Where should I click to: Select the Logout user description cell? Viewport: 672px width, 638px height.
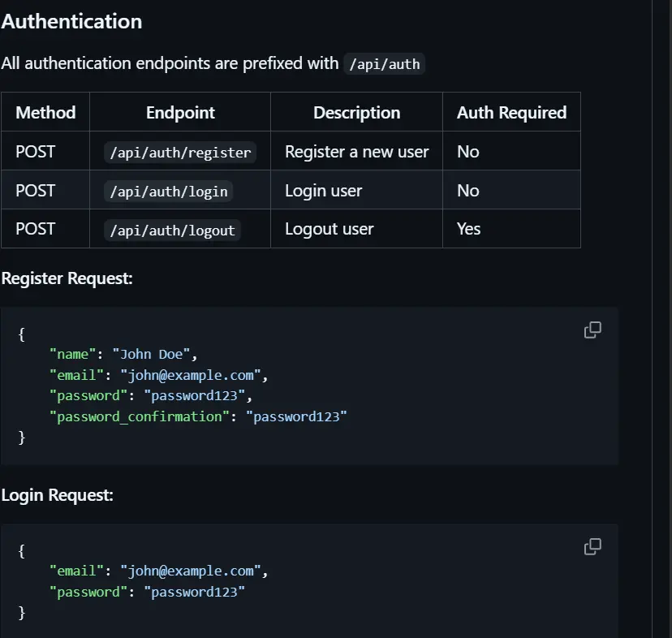coord(329,229)
